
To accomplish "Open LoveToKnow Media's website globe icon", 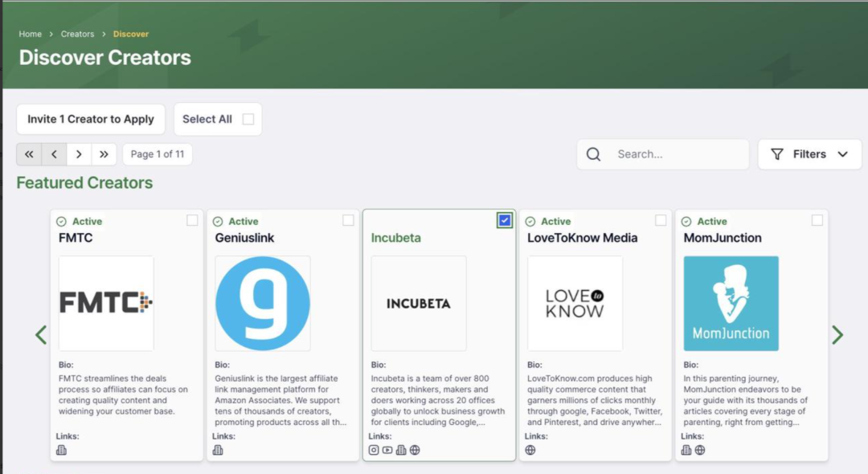I will (x=530, y=450).
